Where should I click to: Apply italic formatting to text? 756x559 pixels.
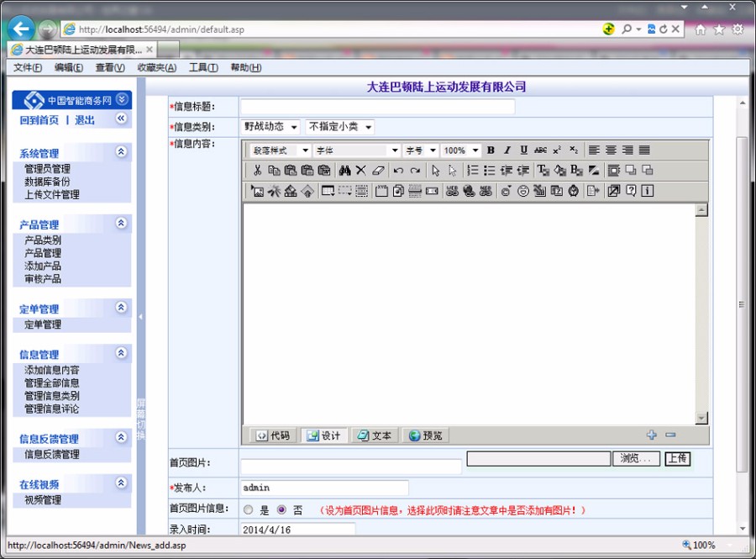[x=507, y=150]
